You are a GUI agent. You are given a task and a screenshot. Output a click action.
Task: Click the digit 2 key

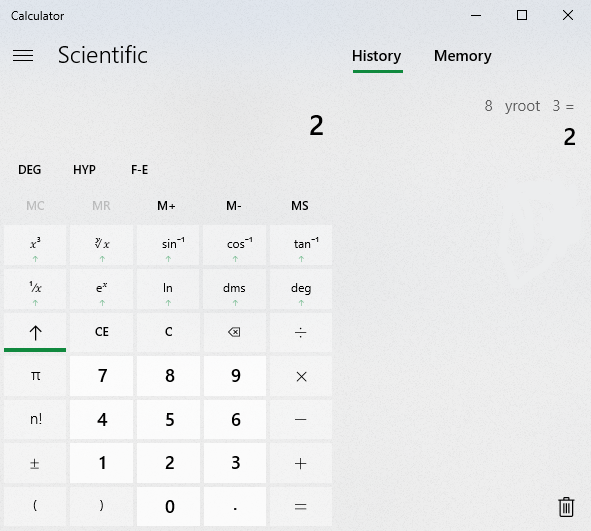point(168,463)
